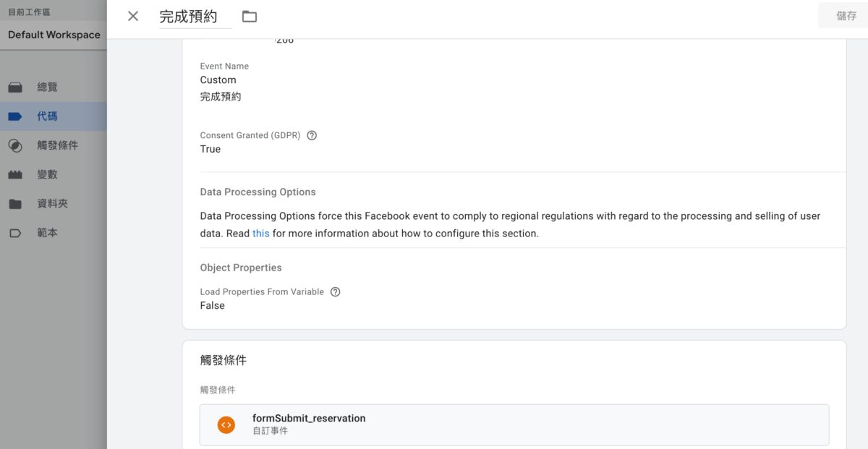Close the tag editor with the X

[133, 16]
